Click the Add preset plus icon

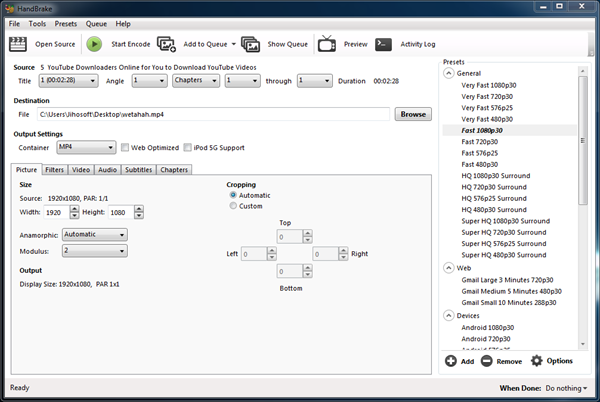pyautogui.click(x=451, y=361)
